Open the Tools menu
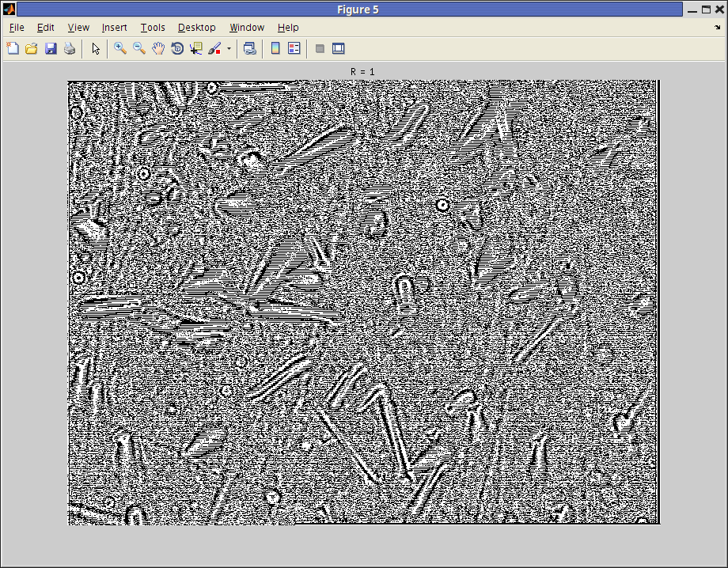 pos(153,28)
